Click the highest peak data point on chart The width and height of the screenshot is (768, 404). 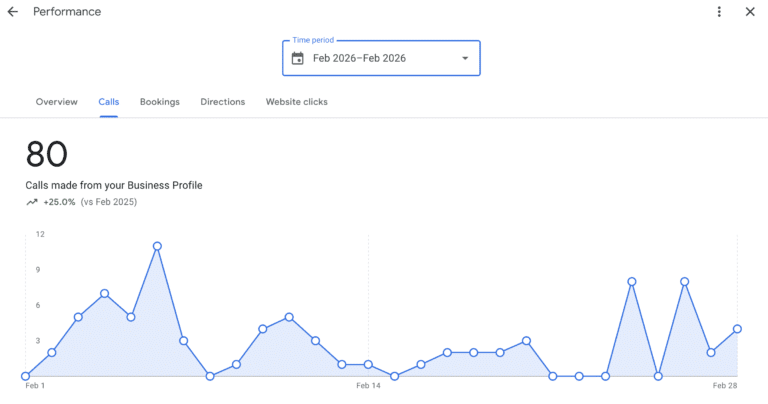click(x=157, y=246)
